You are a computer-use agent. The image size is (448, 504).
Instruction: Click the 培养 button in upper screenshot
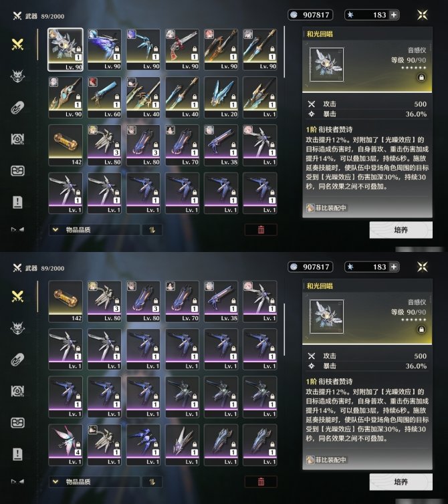[401, 230]
